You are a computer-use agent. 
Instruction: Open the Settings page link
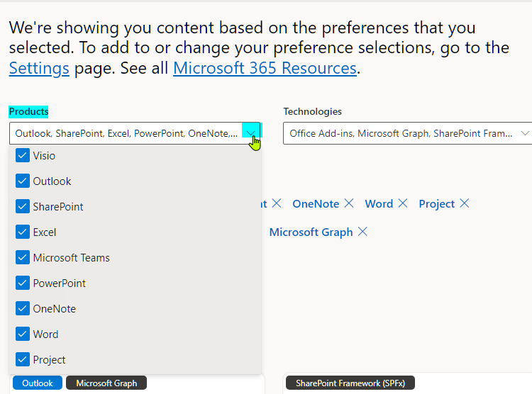[x=39, y=68]
